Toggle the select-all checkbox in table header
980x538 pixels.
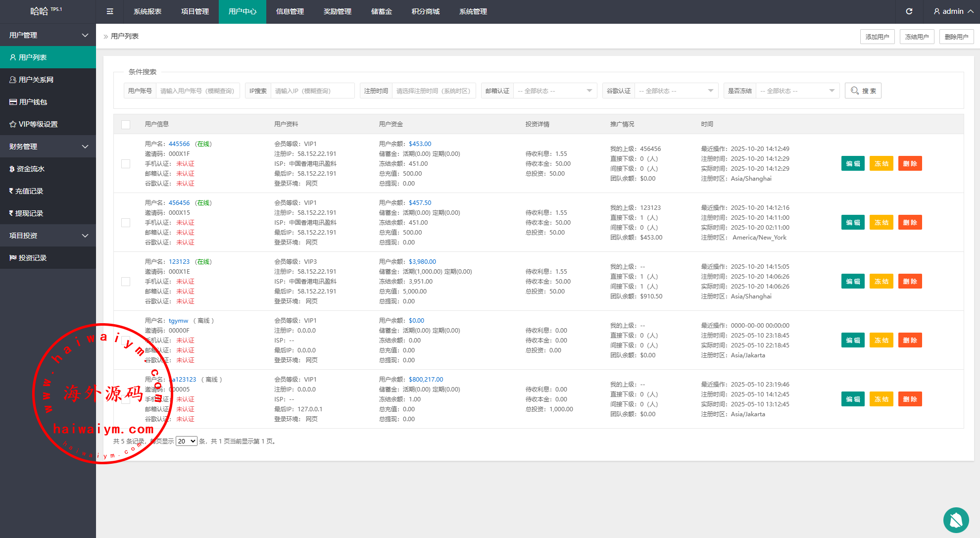[x=126, y=124]
